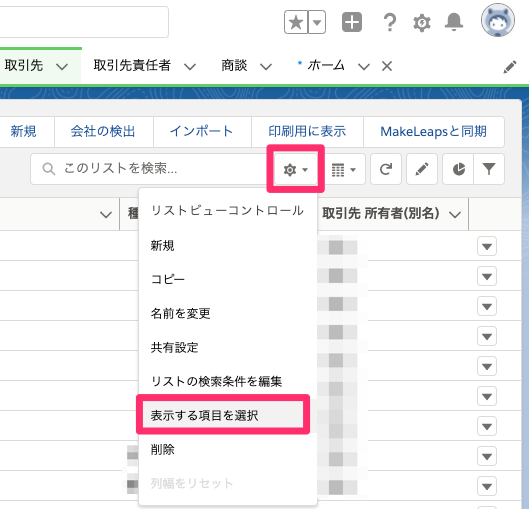
Task: Click the global actions plus icon
Action: [x=352, y=22]
